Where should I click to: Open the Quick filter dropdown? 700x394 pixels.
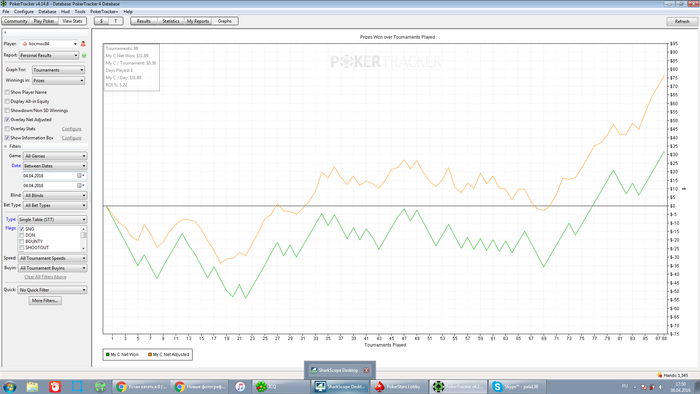point(52,290)
